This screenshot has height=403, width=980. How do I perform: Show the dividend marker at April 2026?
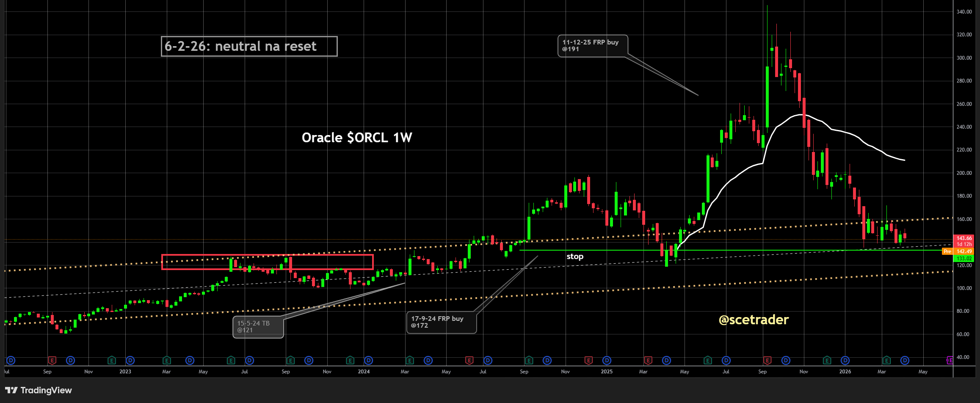coord(905,360)
